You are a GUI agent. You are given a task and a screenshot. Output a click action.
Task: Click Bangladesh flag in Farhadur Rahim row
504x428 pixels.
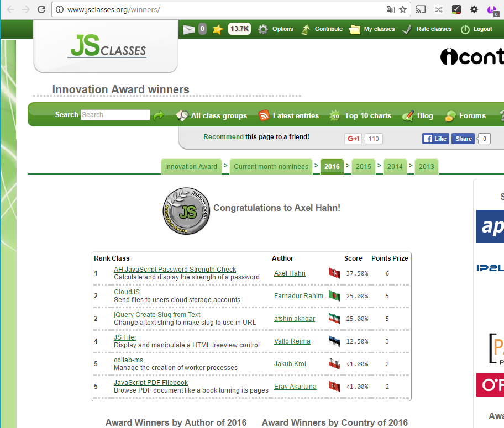334,296
